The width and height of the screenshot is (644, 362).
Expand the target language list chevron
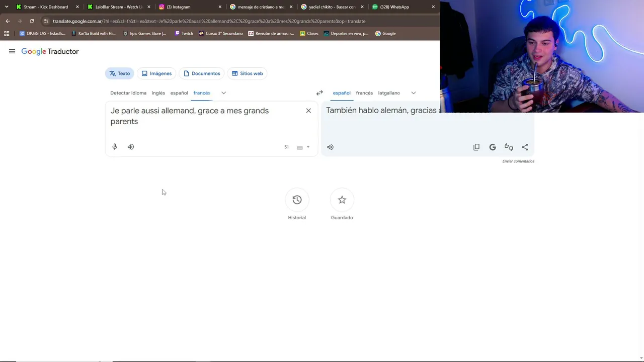(x=413, y=93)
